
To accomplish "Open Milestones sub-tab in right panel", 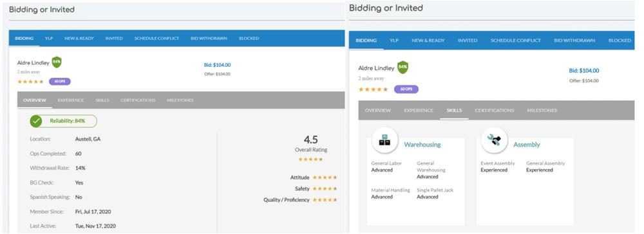I will click(x=542, y=110).
